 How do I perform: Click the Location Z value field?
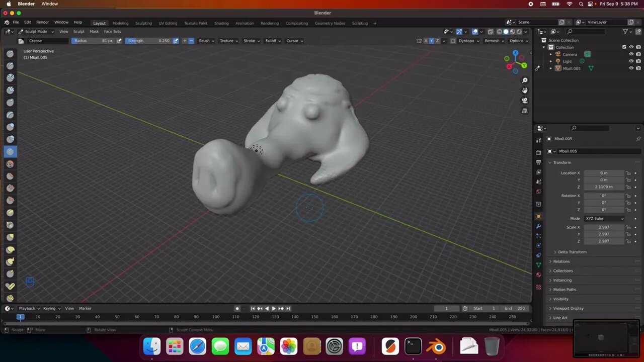point(604,187)
